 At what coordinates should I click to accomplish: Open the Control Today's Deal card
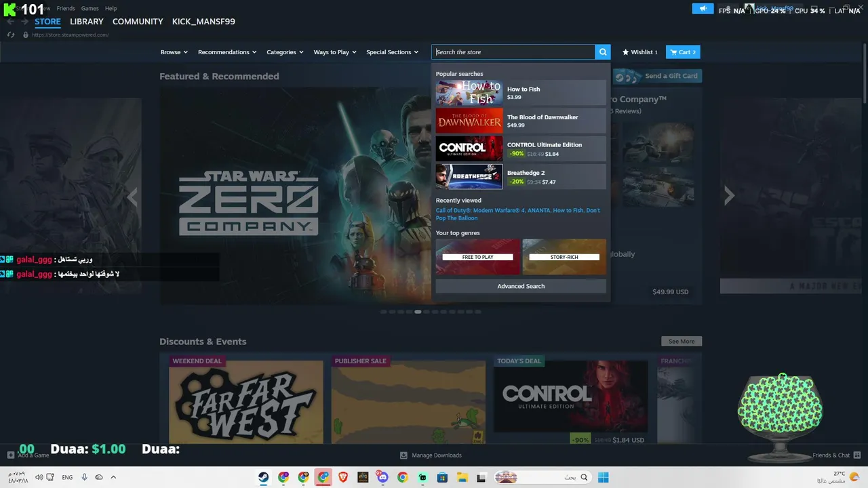(x=570, y=400)
